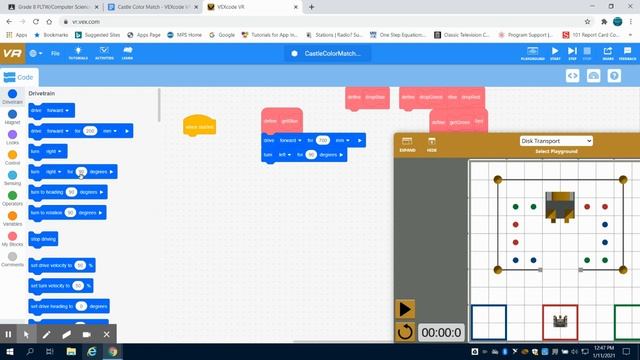Image resolution: width=640 pixels, height=360 pixels.
Task: Select the Comments block category
Action: point(12,260)
